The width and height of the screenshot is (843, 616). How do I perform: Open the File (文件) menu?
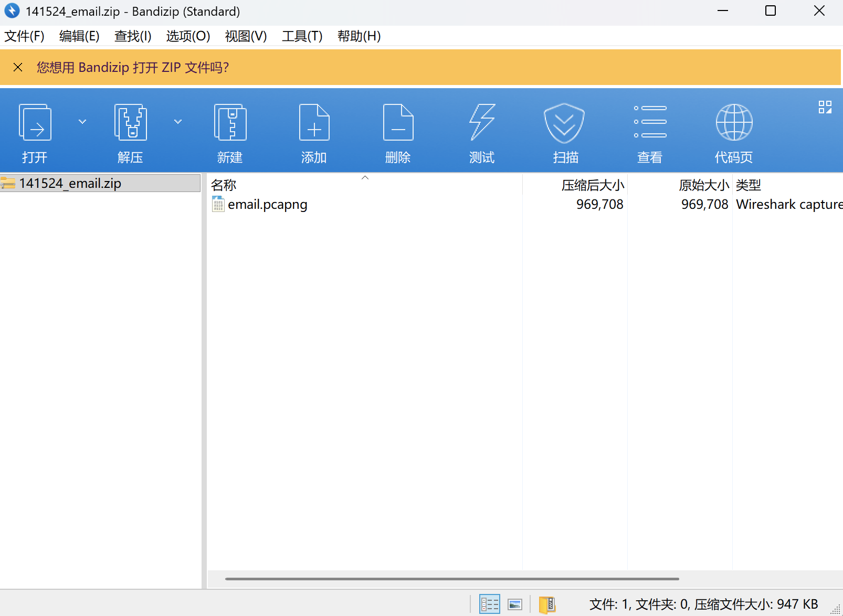24,36
